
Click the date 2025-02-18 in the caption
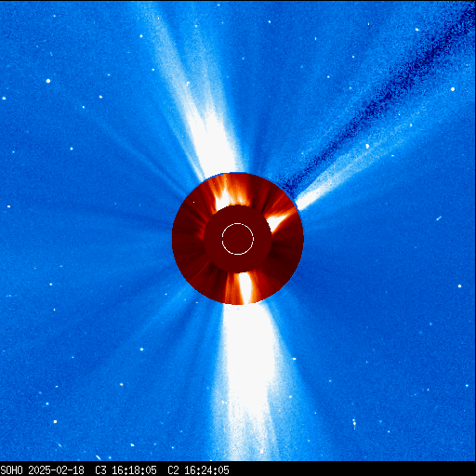(56, 469)
